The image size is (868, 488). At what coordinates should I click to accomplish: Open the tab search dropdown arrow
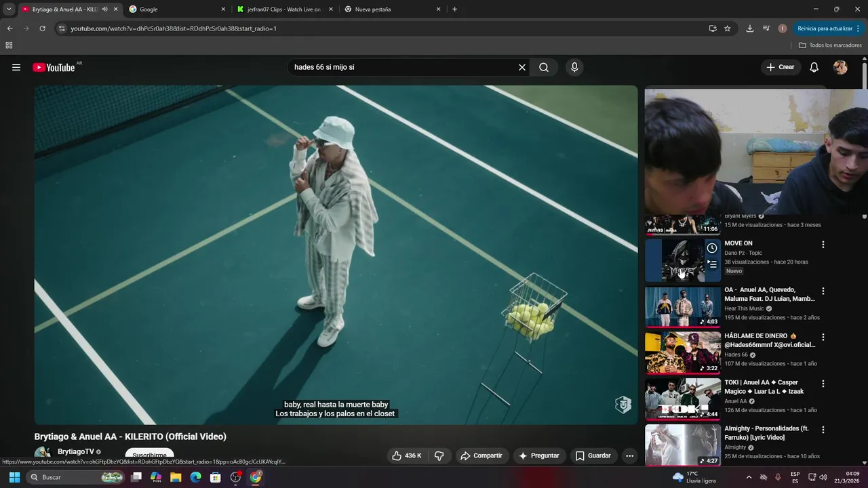pyautogui.click(x=9, y=9)
